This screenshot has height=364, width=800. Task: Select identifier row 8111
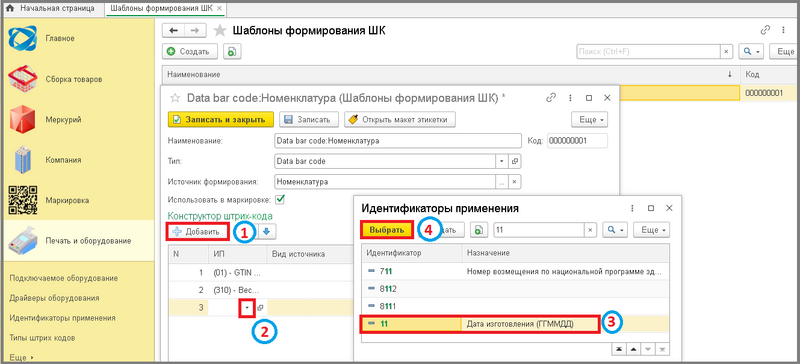tap(515, 307)
